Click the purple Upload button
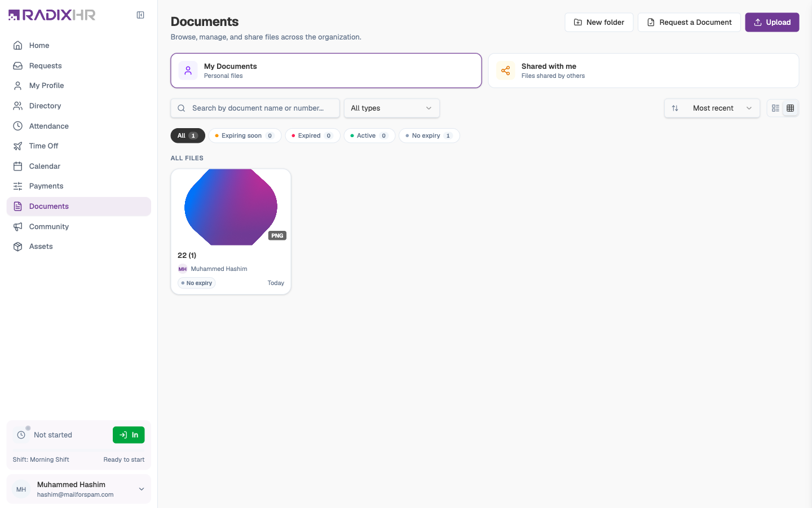 click(772, 23)
